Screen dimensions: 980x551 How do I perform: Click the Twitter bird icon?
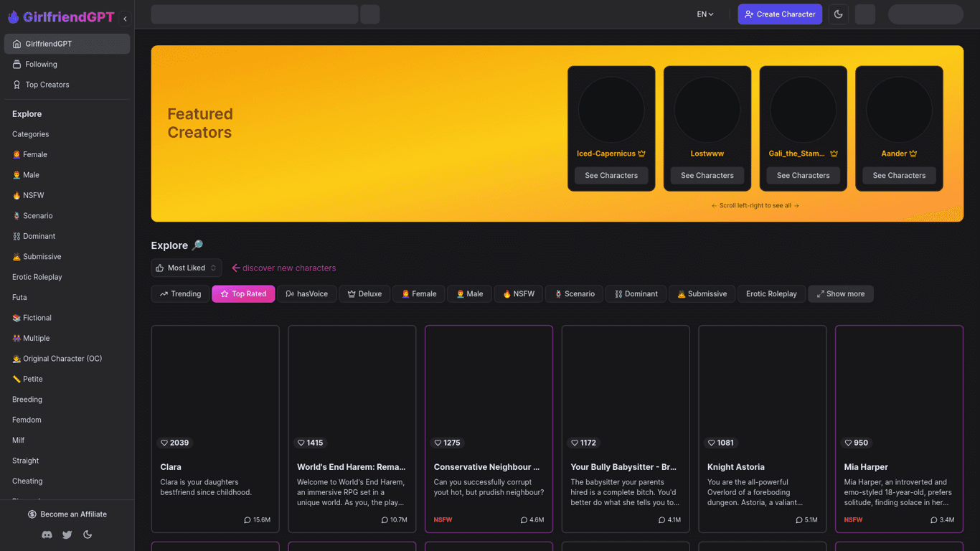click(67, 534)
